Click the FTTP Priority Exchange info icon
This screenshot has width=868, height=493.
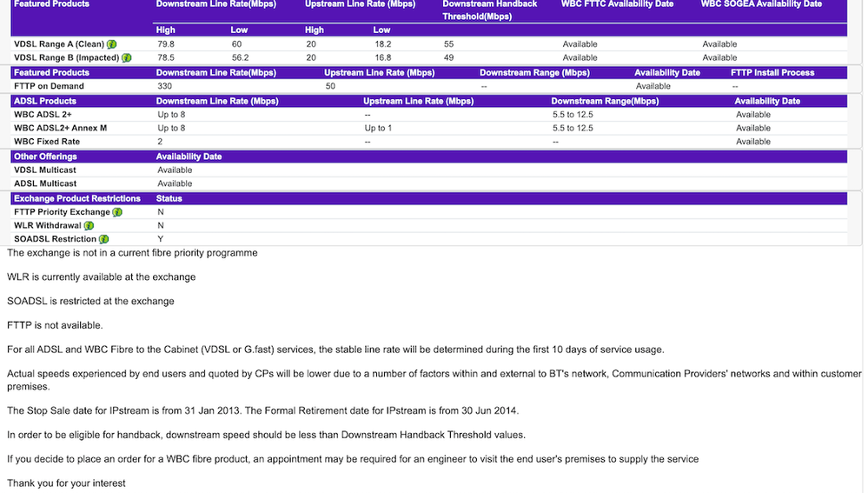[x=117, y=212]
